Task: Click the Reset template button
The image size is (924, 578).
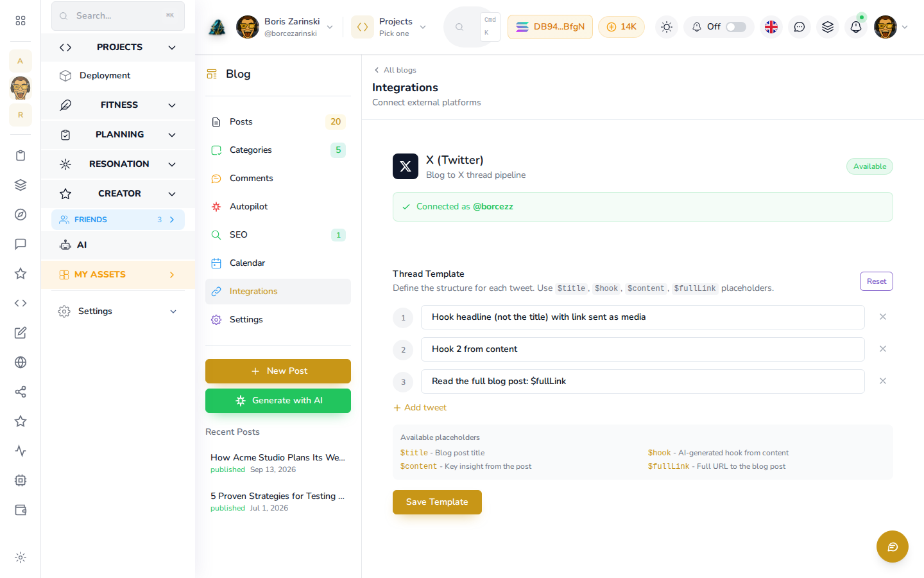Action: pos(877,281)
